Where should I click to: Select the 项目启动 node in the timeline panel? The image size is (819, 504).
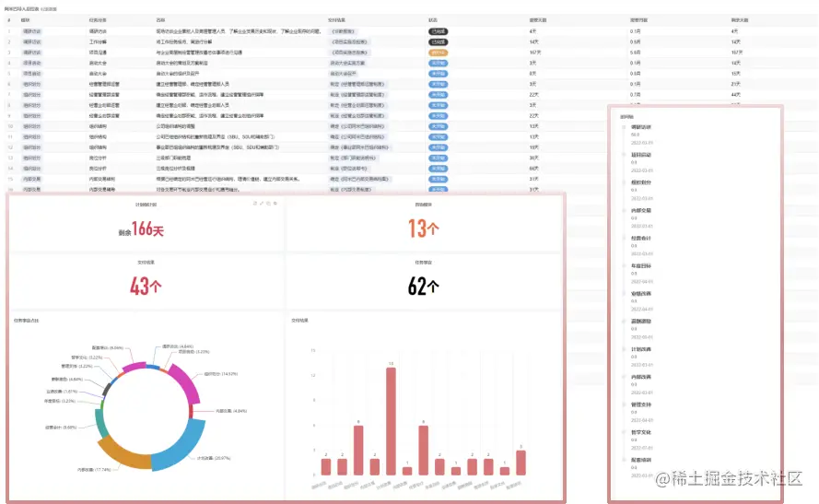(x=641, y=155)
